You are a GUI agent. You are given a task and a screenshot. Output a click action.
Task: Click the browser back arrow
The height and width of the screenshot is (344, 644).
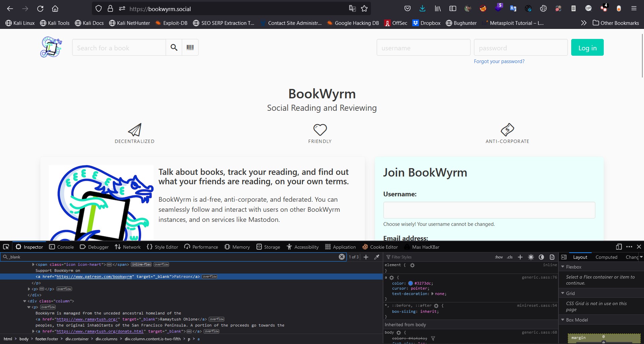[10, 9]
